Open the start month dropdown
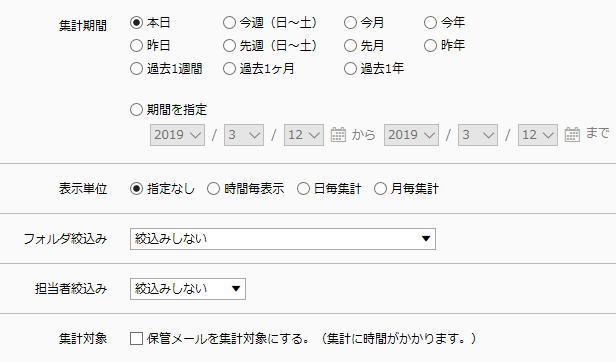Screen dimensions: 616x362 tap(244, 135)
